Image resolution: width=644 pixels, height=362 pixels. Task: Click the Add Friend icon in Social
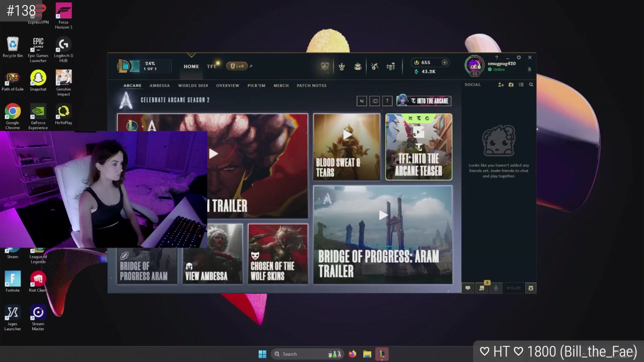click(501, 85)
